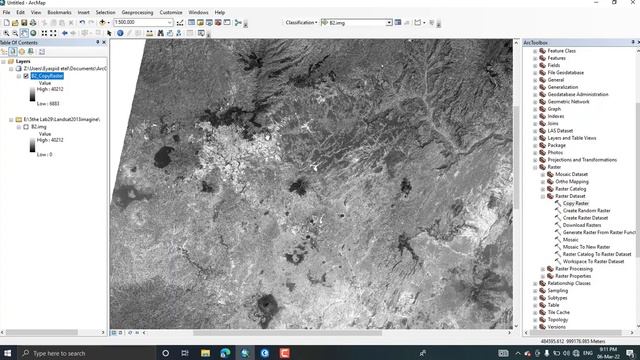Collapse the B2_CopyRaster layer node

coord(19,76)
